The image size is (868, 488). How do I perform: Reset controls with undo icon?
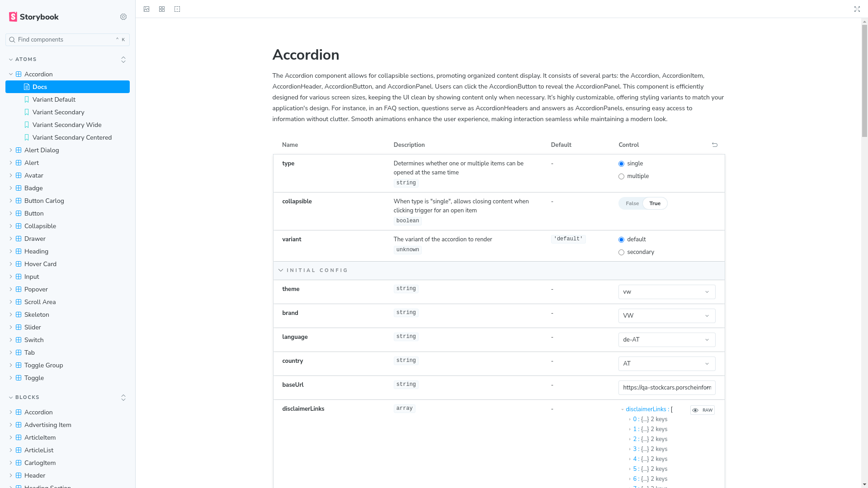pyautogui.click(x=715, y=145)
